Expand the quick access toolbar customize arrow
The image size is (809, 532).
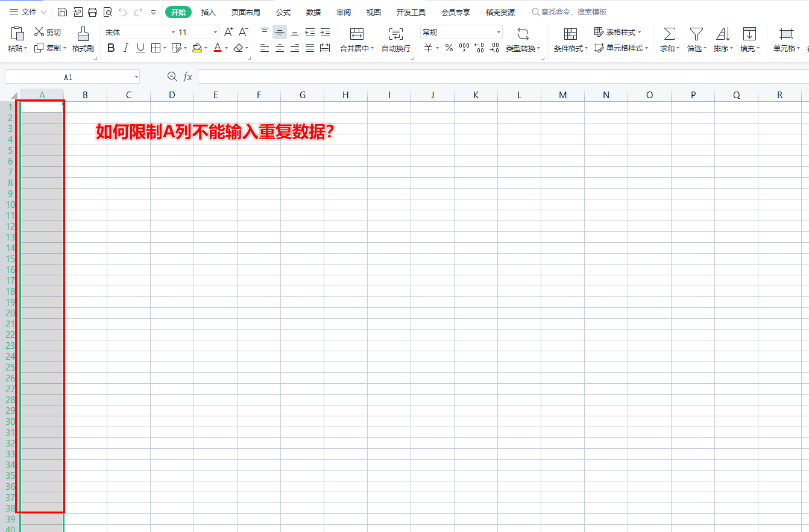(x=153, y=12)
